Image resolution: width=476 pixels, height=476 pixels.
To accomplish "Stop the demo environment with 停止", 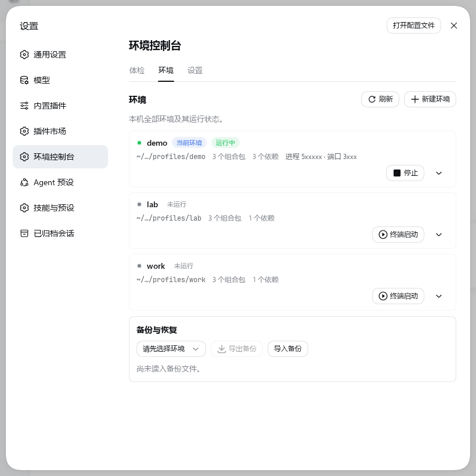I will (x=405, y=173).
